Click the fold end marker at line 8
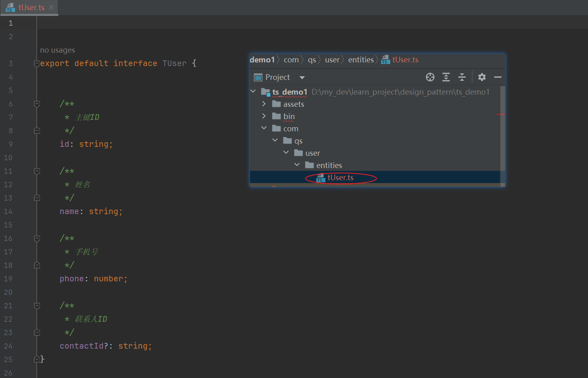588x378 pixels. 37,130
